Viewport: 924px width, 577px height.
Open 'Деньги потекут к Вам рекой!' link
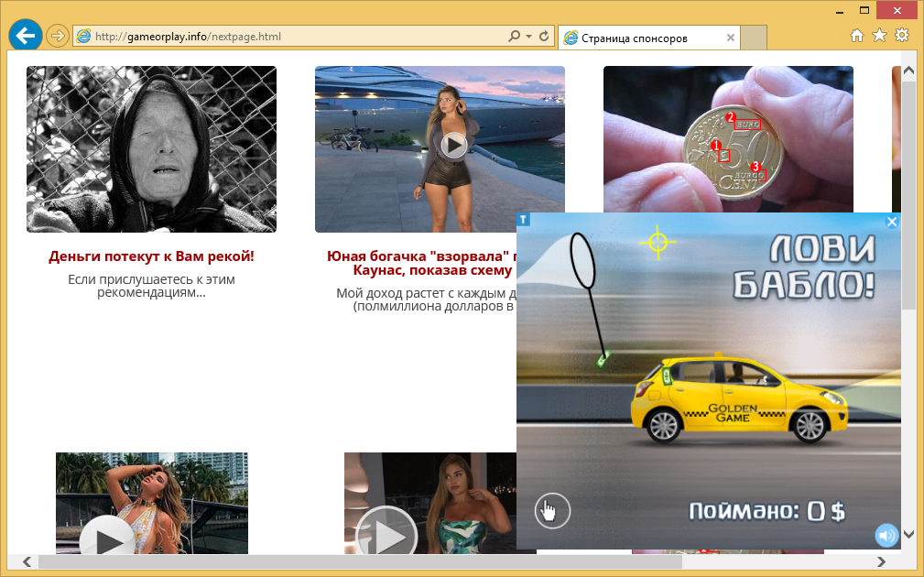point(151,256)
